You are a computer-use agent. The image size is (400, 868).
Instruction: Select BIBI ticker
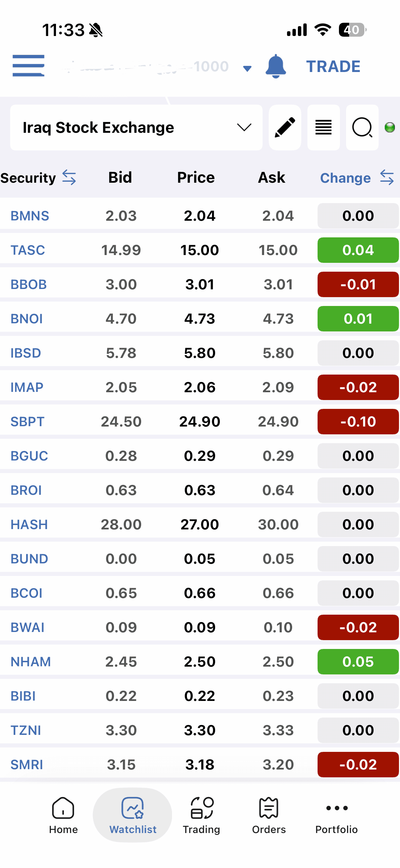tap(23, 696)
